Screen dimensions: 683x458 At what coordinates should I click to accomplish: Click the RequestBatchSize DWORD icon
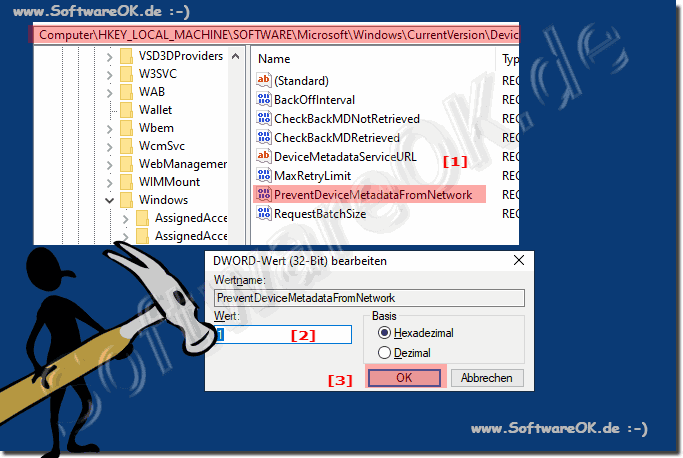point(264,214)
